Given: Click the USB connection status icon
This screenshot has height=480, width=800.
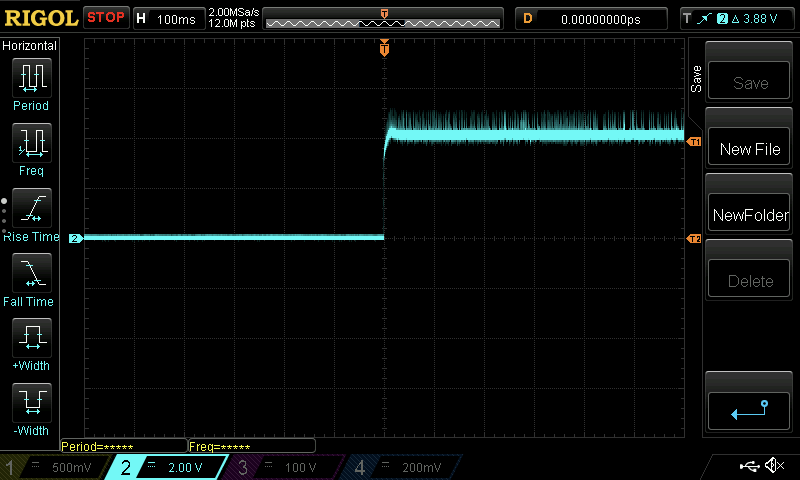Looking at the screenshot, I should 749,466.
